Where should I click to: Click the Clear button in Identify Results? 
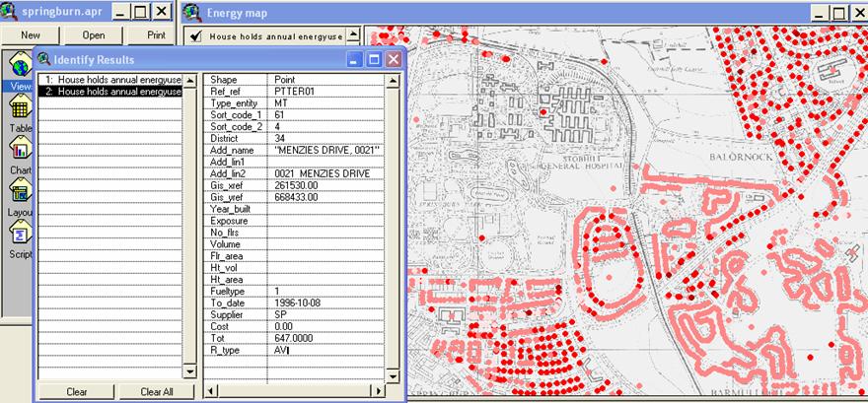point(76,391)
